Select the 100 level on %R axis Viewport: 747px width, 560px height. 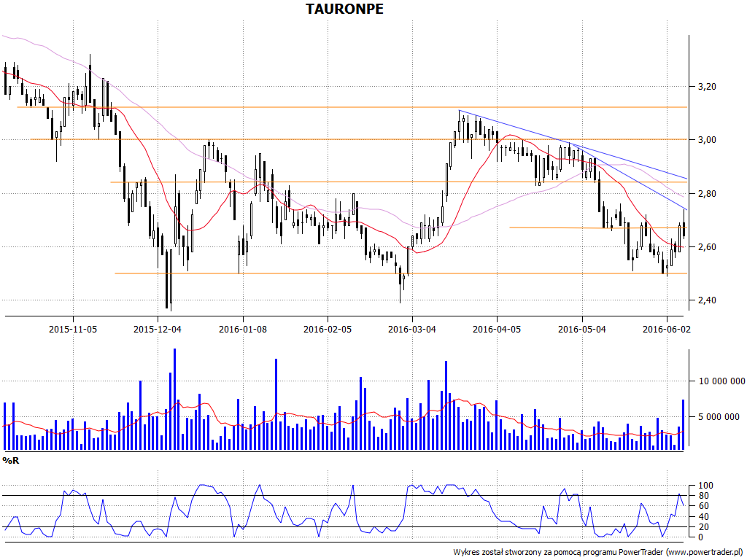tap(705, 486)
